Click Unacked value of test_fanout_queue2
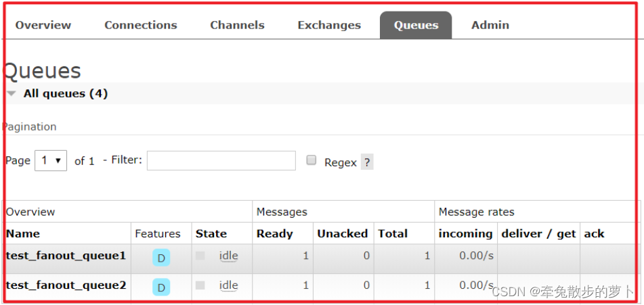The height and width of the screenshot is (305, 644). click(366, 285)
